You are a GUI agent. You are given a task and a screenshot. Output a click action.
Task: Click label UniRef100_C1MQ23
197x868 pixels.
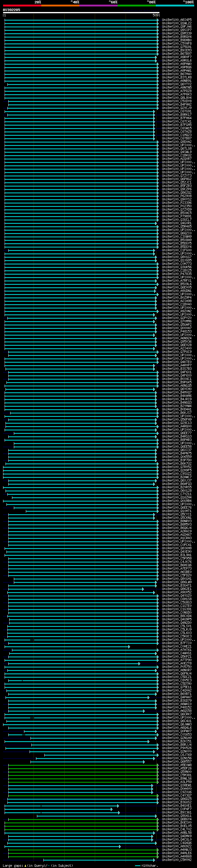click(177, 135)
